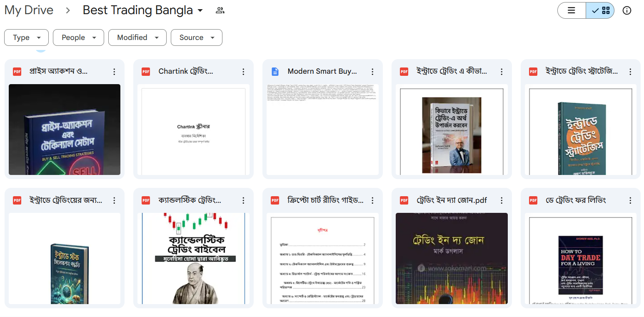Click the view details info icon

tap(627, 10)
